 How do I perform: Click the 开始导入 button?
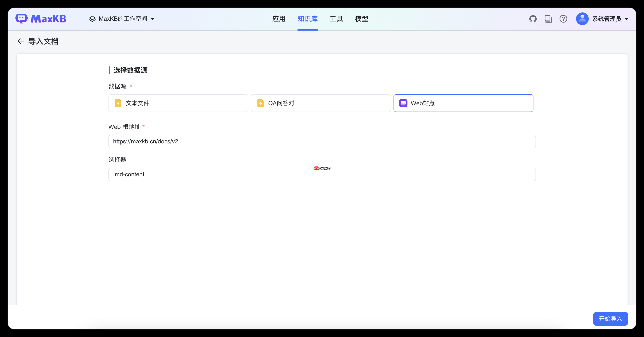[x=610, y=319]
